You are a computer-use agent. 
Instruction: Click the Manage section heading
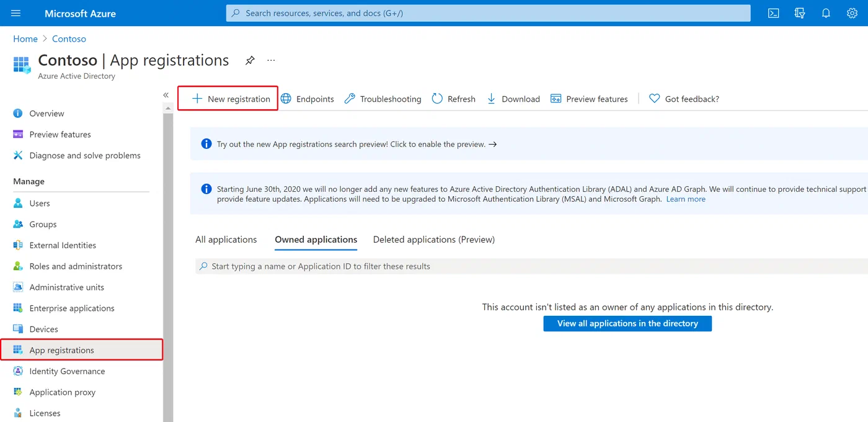29,181
